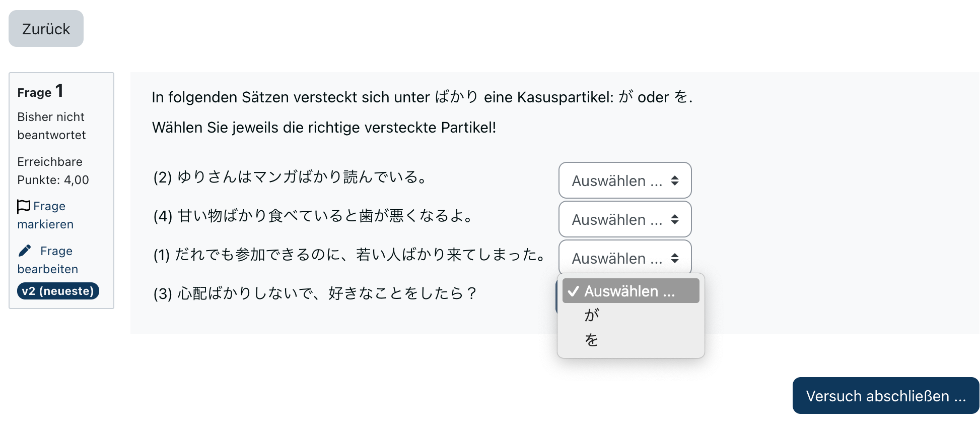The width and height of the screenshot is (980, 423).
Task: Click the up-down arrow on sentence (4) selector
Action: click(675, 219)
